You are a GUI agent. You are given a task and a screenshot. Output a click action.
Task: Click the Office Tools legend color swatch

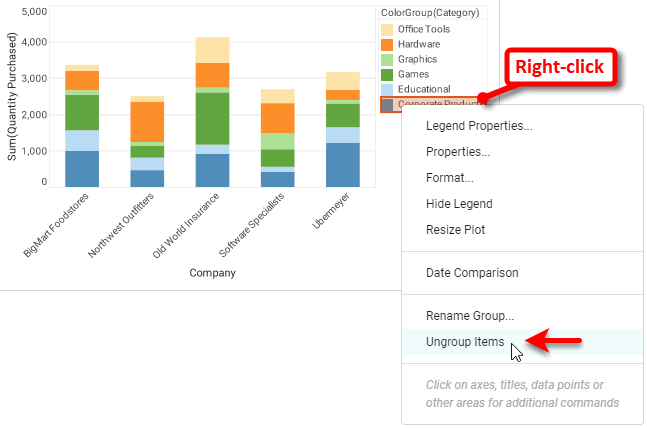pos(387,29)
